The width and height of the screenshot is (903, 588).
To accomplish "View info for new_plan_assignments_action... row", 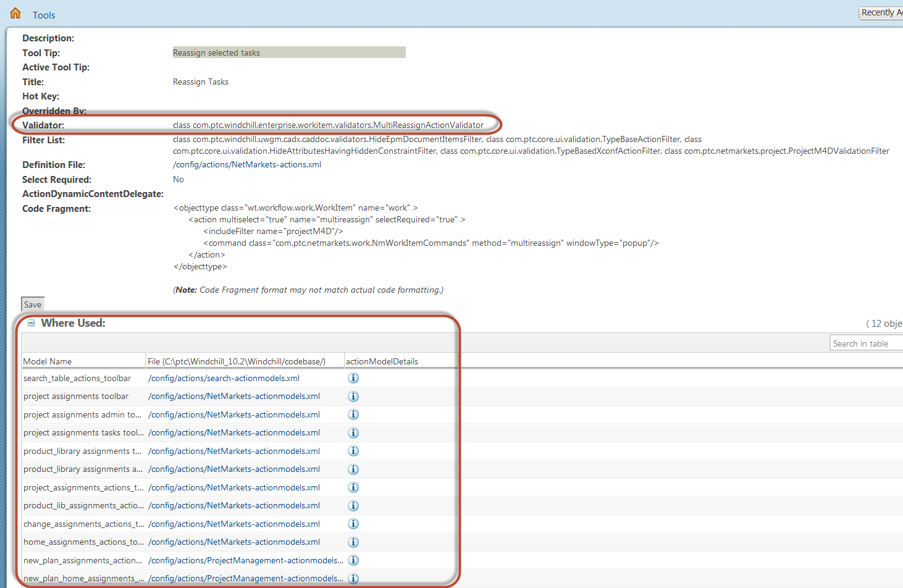I will click(353, 560).
